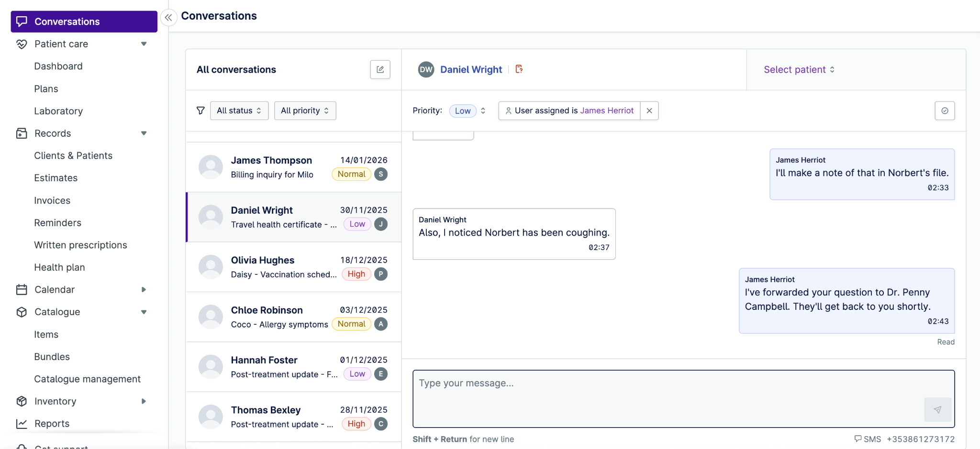Image resolution: width=980 pixels, height=449 pixels.
Task: Click the Calendar icon in sidebar
Action: [22, 290]
